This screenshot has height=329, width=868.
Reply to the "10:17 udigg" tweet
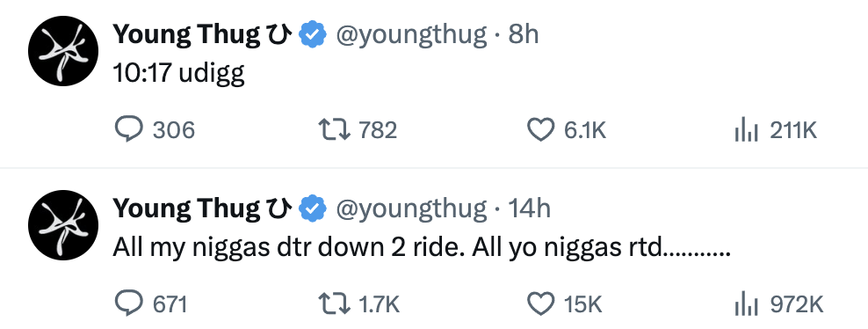click(128, 130)
